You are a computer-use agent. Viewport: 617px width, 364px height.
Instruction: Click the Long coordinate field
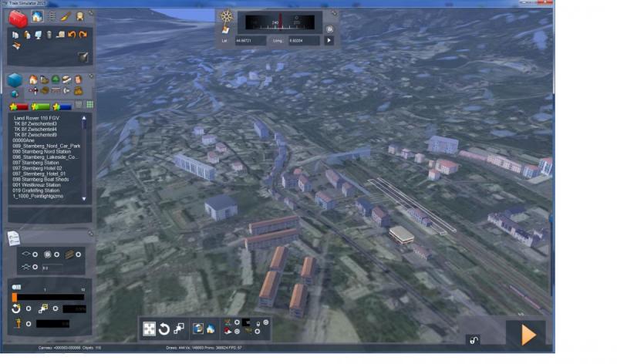(x=304, y=41)
